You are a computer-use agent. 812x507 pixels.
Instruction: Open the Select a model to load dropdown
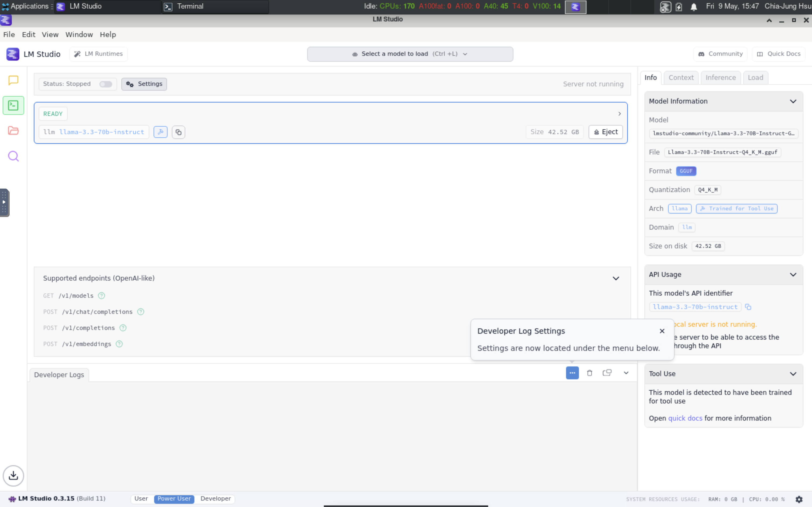pyautogui.click(x=410, y=54)
